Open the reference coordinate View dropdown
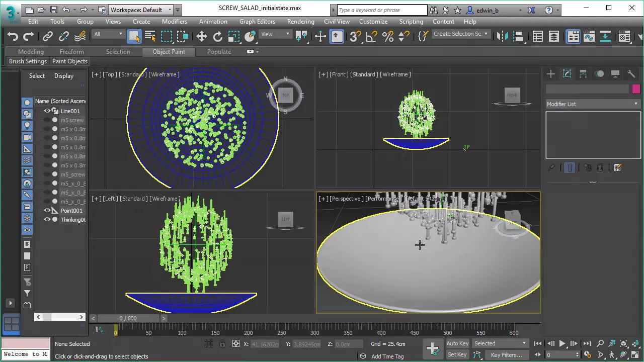The image size is (644, 362). (x=275, y=34)
